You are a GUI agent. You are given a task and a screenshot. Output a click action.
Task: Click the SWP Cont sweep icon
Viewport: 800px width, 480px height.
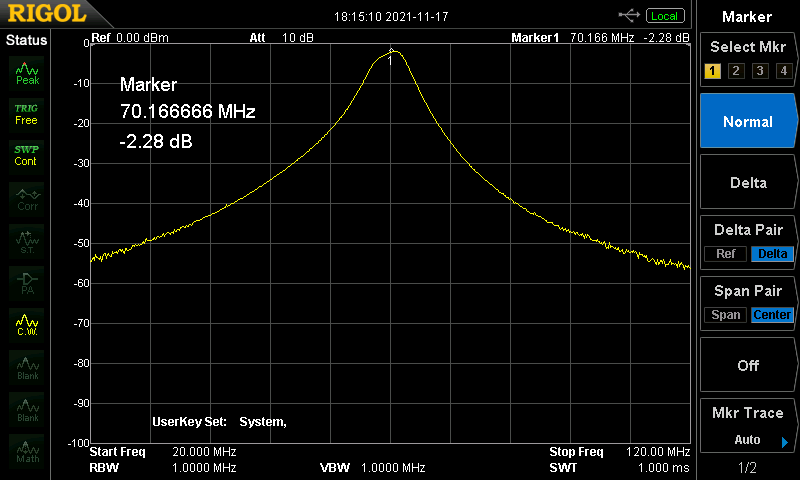click(27, 155)
